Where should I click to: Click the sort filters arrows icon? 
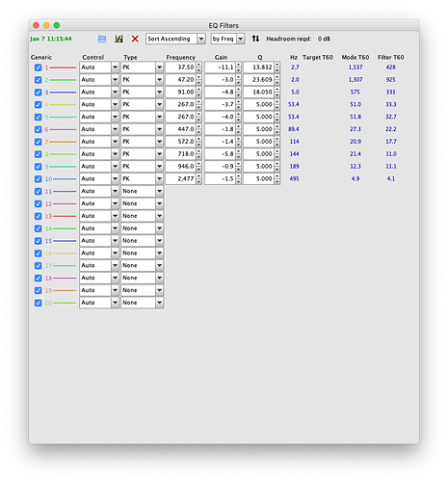click(x=255, y=39)
